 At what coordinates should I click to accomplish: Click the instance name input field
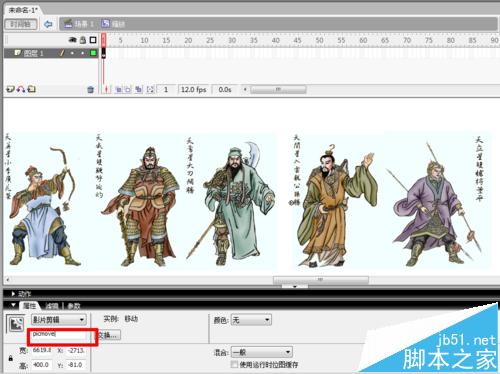coord(59,336)
